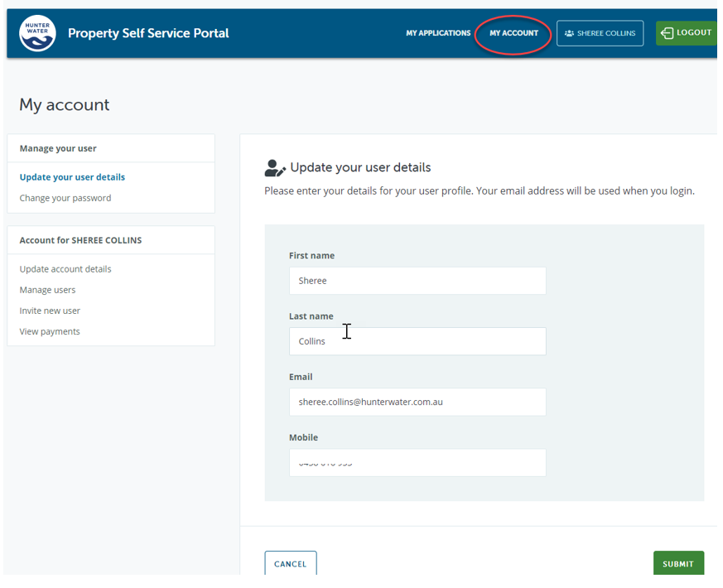Click inside the First name field
This screenshot has height=588, width=723.
point(417,280)
